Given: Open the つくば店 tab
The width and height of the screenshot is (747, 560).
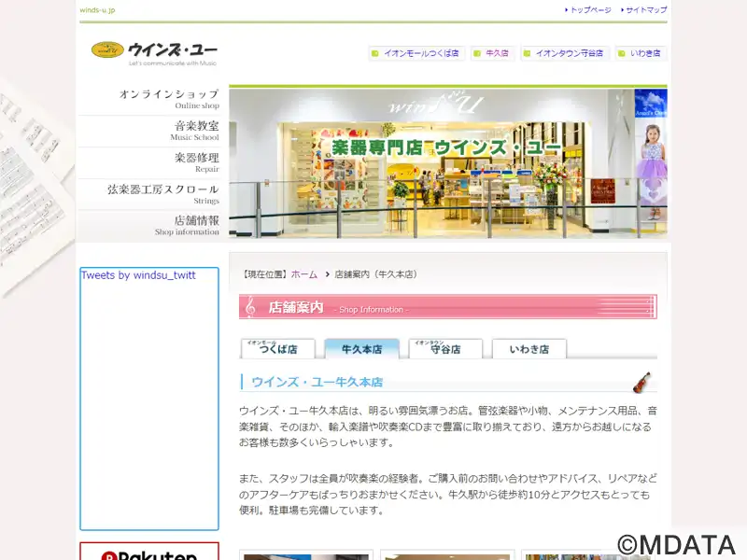Looking at the screenshot, I should [278, 348].
